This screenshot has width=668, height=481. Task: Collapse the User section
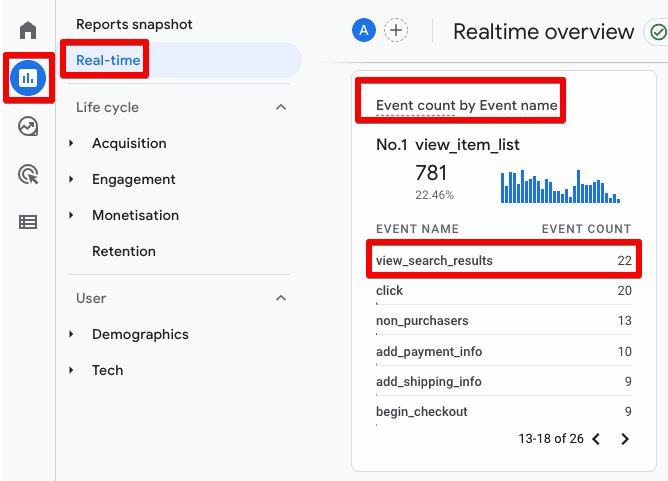pos(281,298)
